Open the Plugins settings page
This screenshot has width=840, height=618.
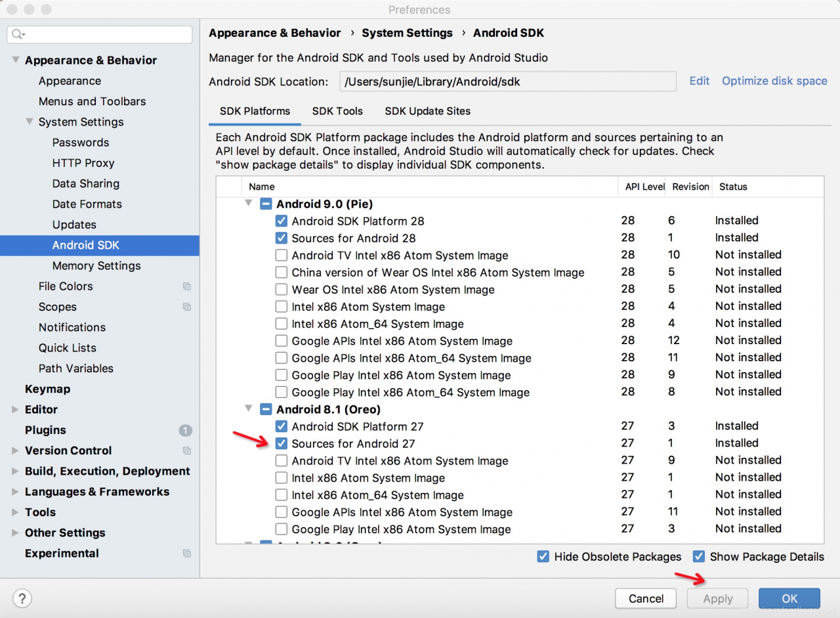45,430
